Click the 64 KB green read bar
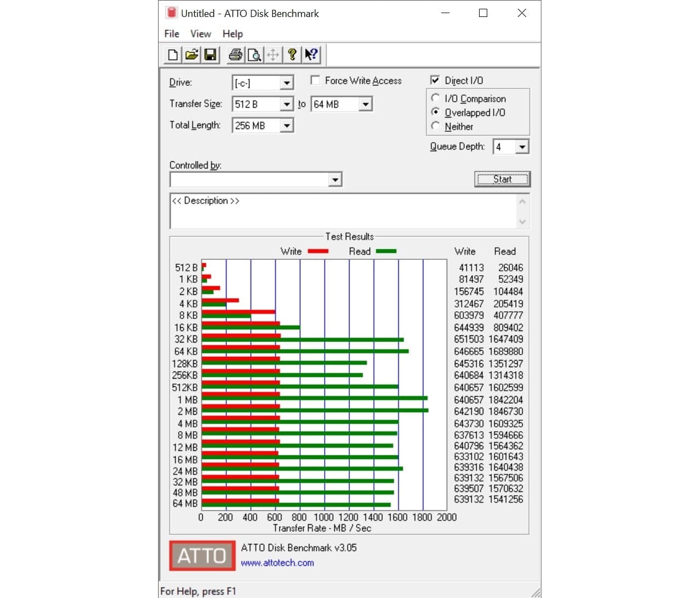The image size is (700, 598). (305, 351)
